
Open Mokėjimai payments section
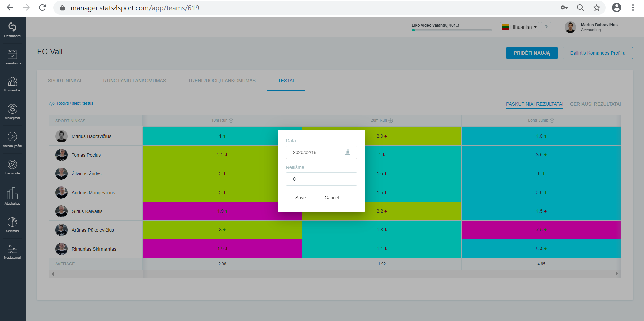click(12, 112)
